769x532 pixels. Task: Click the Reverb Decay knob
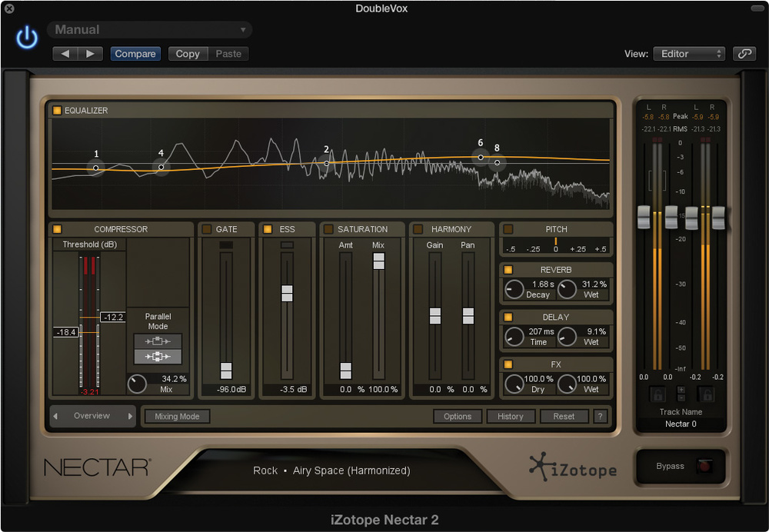coord(514,289)
